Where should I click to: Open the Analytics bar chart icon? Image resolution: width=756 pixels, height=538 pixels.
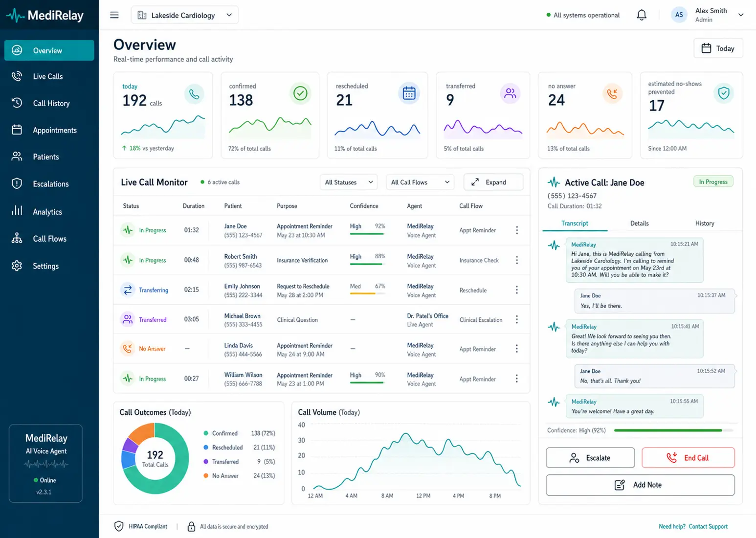tap(17, 211)
